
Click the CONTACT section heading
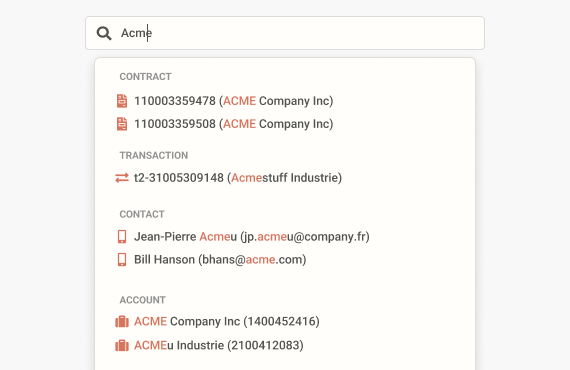pyautogui.click(x=142, y=214)
